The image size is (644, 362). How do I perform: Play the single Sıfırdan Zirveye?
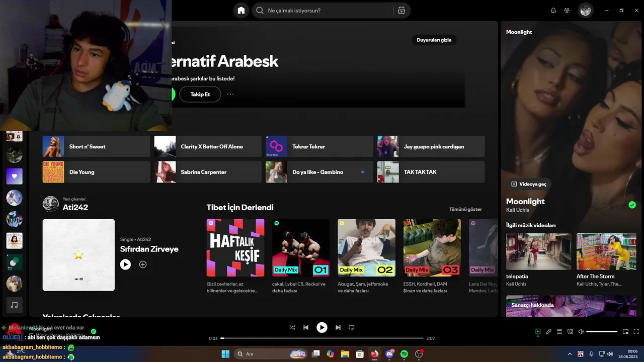click(x=125, y=264)
